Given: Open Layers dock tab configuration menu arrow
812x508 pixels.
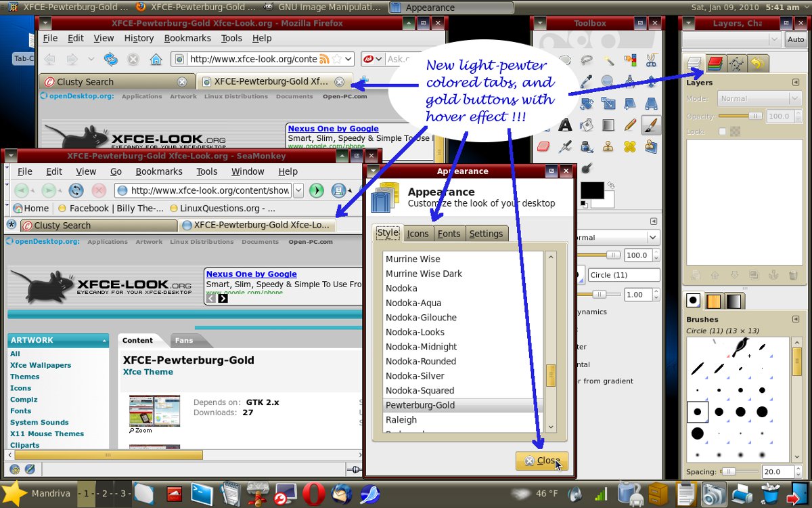Looking at the screenshot, I should click(796, 83).
